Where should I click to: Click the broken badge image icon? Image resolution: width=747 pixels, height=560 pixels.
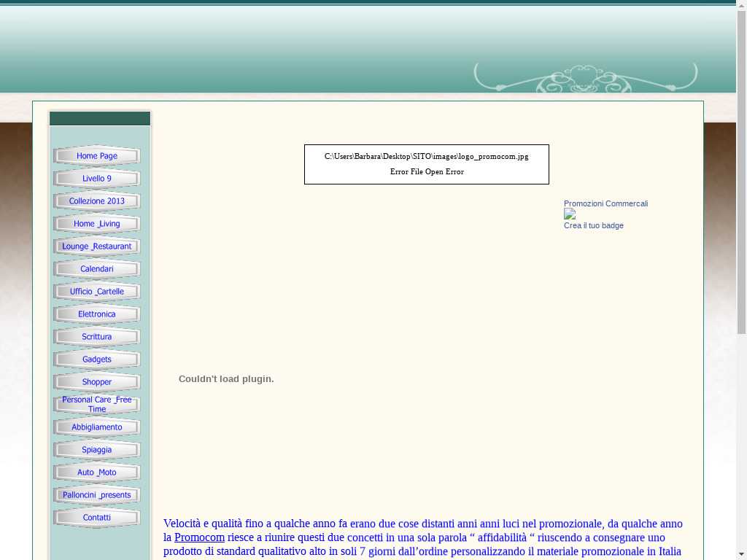pos(570,214)
